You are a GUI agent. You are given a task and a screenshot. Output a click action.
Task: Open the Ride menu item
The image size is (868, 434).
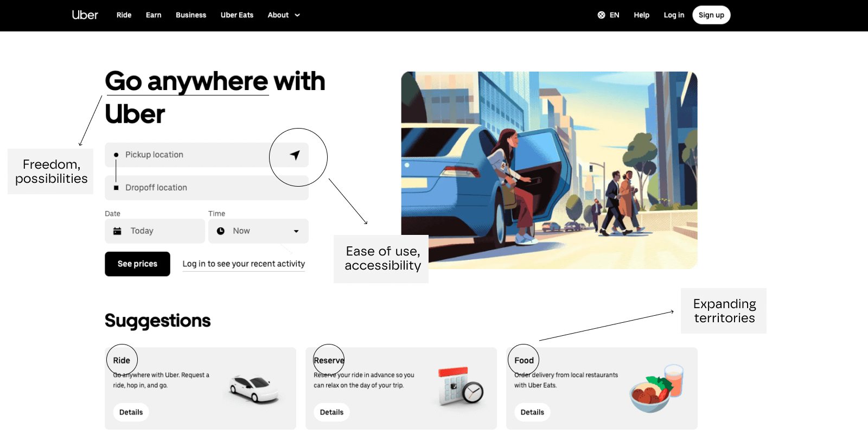click(x=124, y=15)
